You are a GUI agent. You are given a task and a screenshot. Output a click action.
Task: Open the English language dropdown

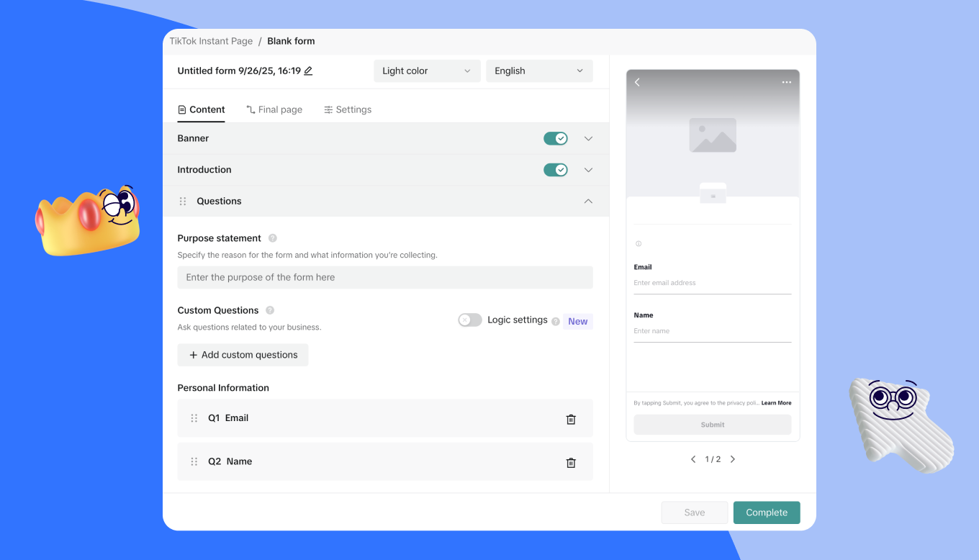coord(539,71)
